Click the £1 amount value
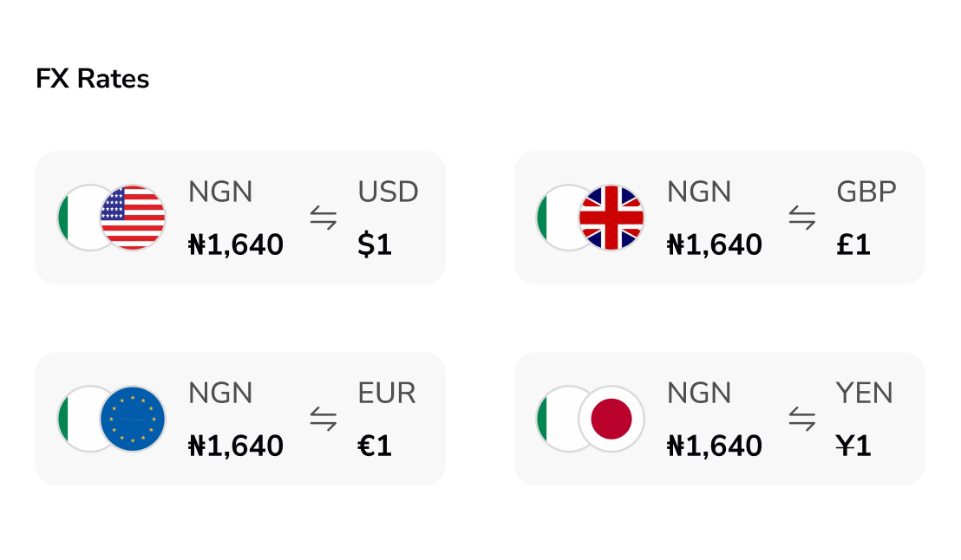 tap(853, 245)
